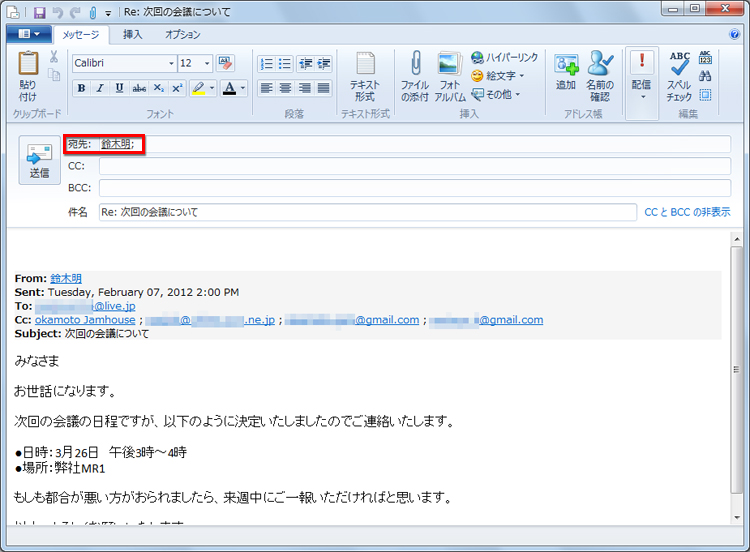Click the 追加 add contact icon
This screenshot has height=552, width=750.
[x=566, y=71]
